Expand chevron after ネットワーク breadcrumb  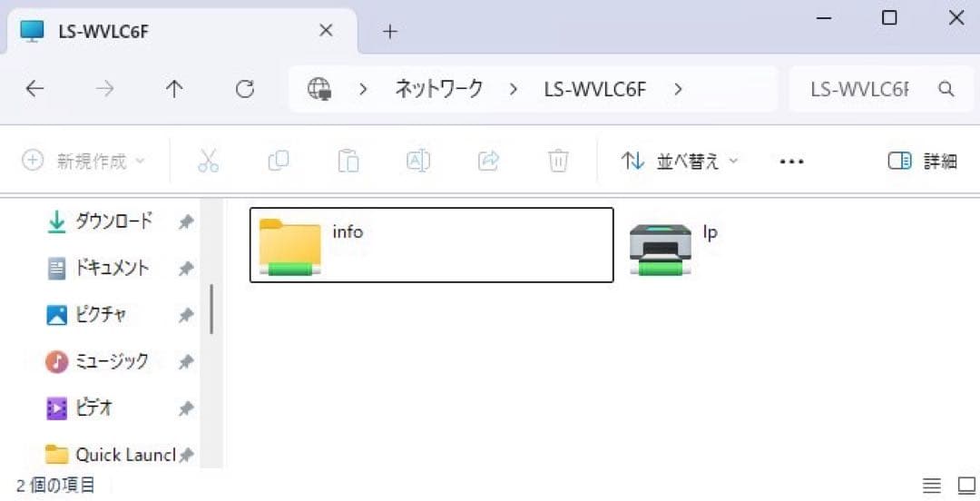(513, 90)
